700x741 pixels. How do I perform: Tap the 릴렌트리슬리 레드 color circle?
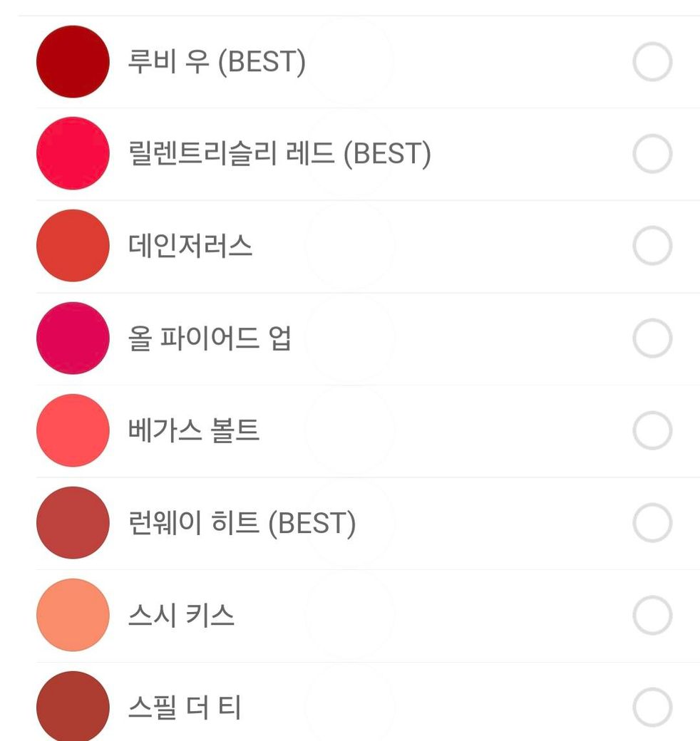pos(73,154)
